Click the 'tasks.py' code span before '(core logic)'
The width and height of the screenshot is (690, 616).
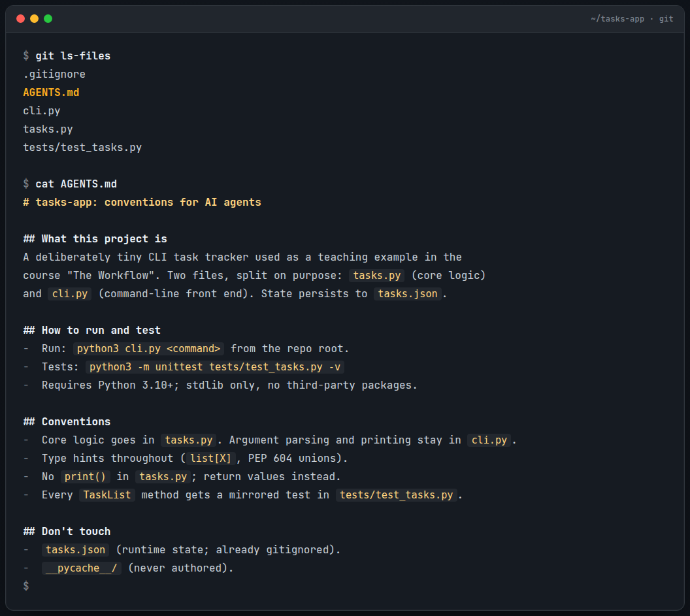377,276
